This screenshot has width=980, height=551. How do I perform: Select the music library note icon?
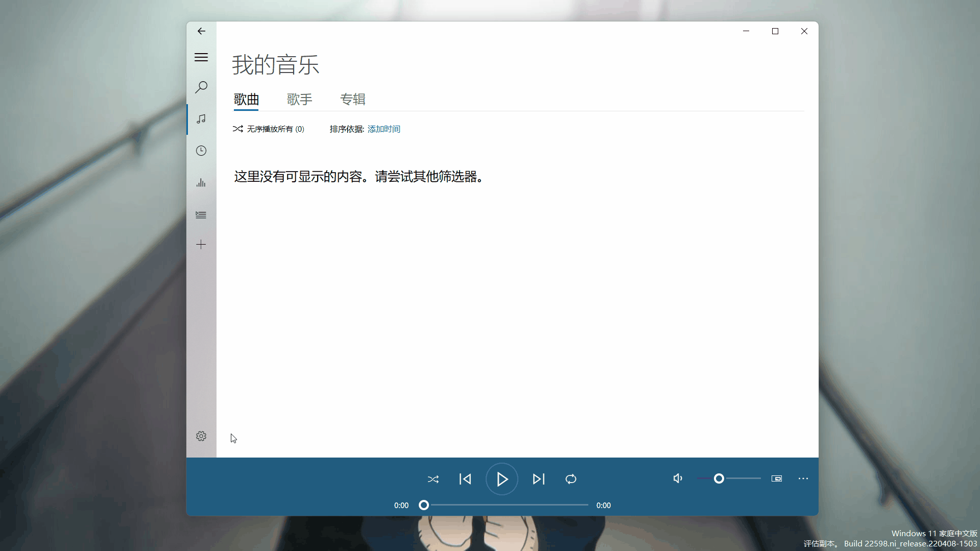(x=201, y=119)
